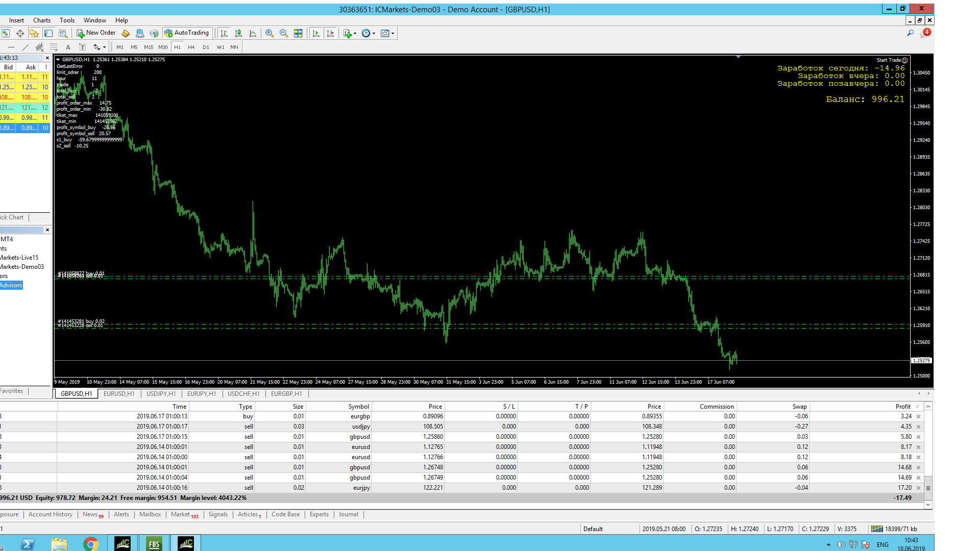Zoom out of the chart
The height and width of the screenshot is (551, 980).
click(x=284, y=33)
